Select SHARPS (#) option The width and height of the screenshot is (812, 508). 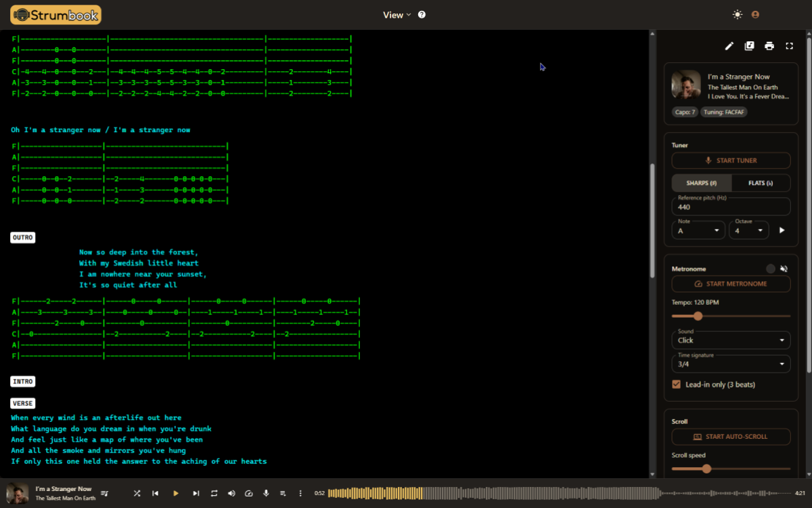point(702,183)
